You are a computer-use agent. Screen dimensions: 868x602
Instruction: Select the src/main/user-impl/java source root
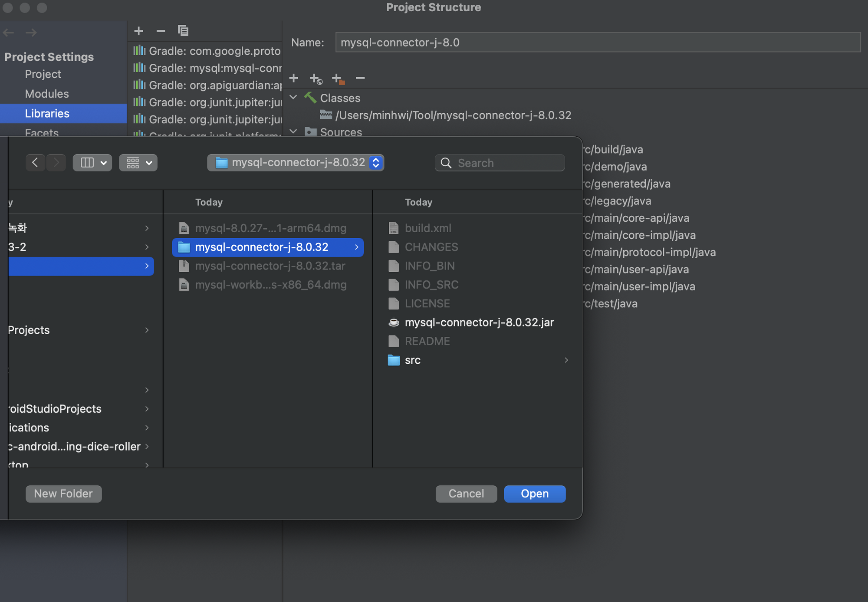coord(639,286)
